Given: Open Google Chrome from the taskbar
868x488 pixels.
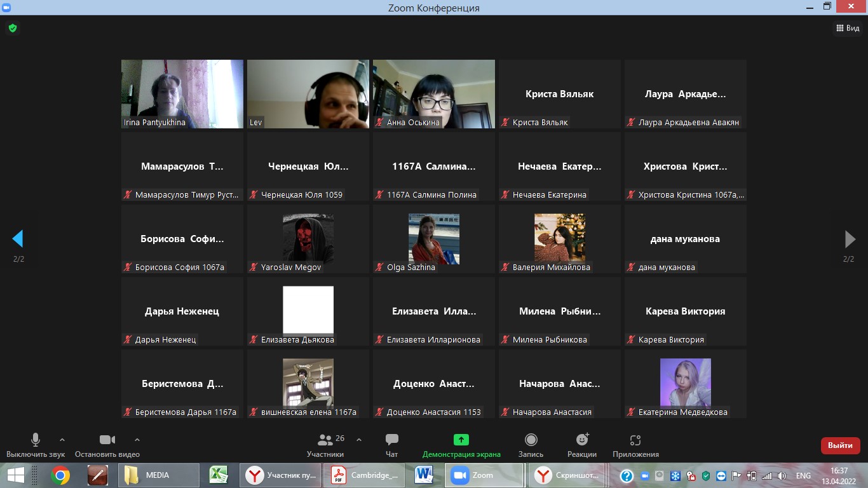Looking at the screenshot, I should coord(60,475).
